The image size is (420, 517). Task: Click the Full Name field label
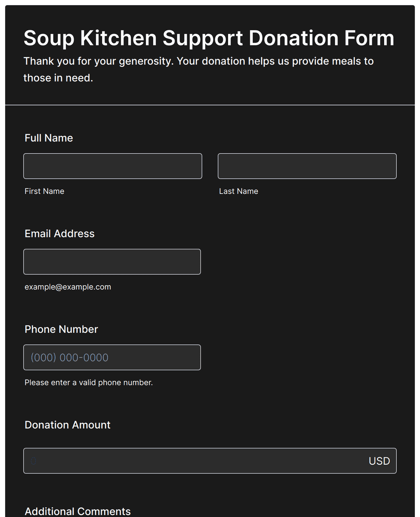click(49, 138)
